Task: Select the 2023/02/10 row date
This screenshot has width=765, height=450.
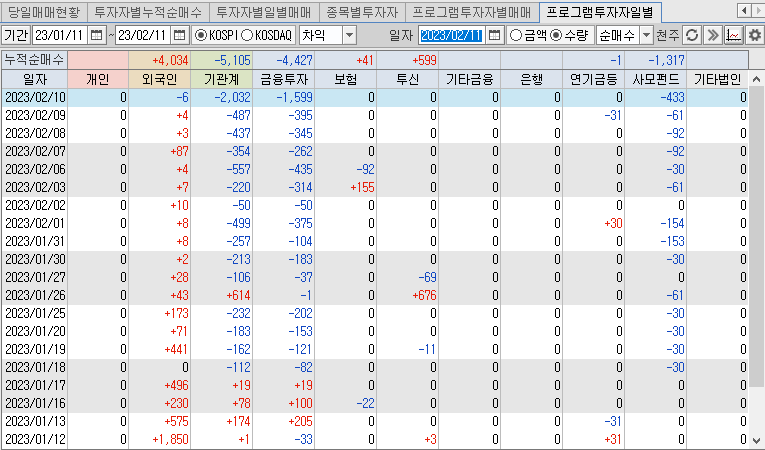Action: 35,97
